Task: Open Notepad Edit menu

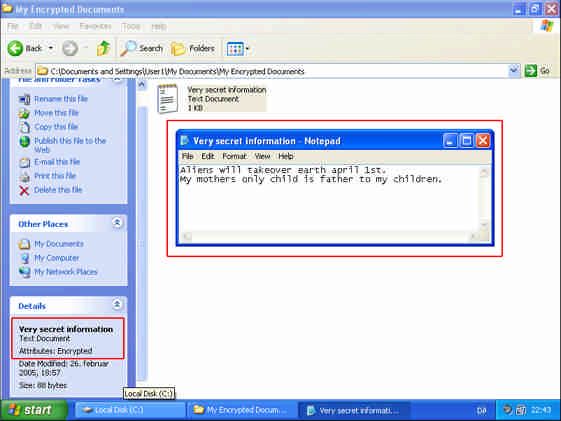Action: 208,156
